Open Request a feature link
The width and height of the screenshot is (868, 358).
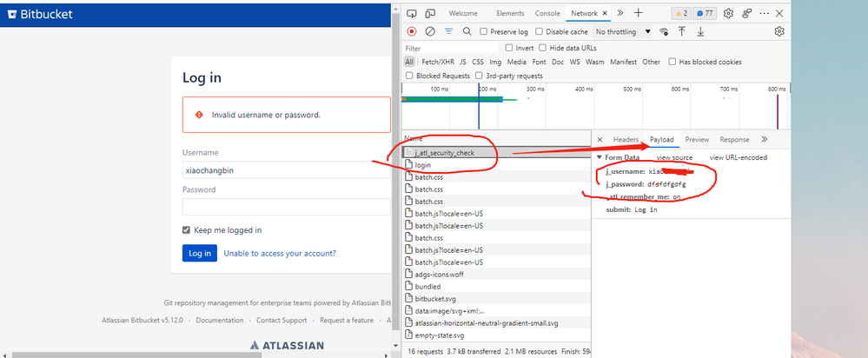click(x=347, y=321)
